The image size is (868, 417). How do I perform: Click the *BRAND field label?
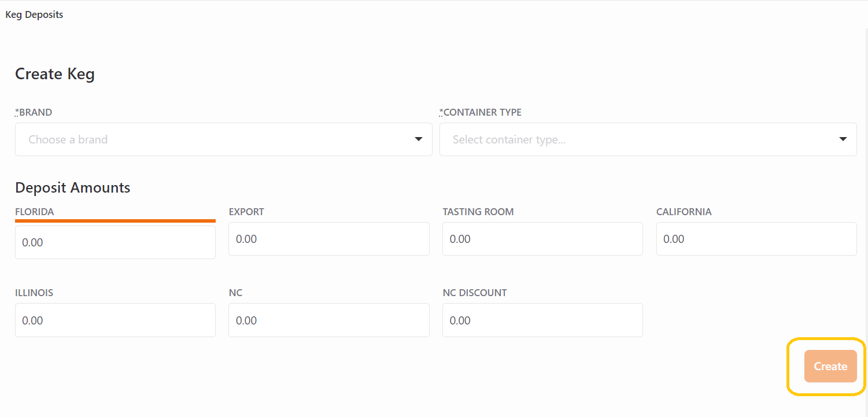34,112
